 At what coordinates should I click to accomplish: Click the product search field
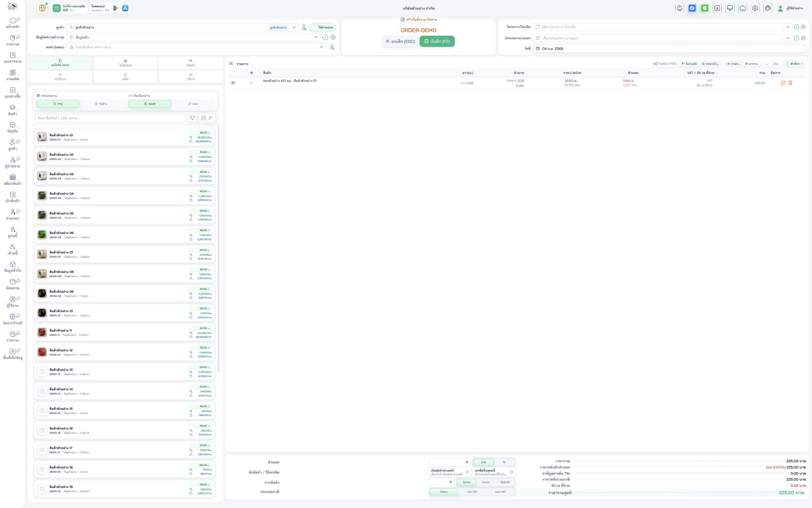(x=110, y=118)
